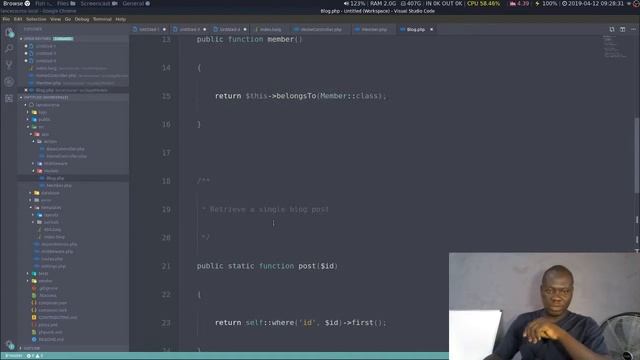Click the date and time in top bar

click(593, 4)
